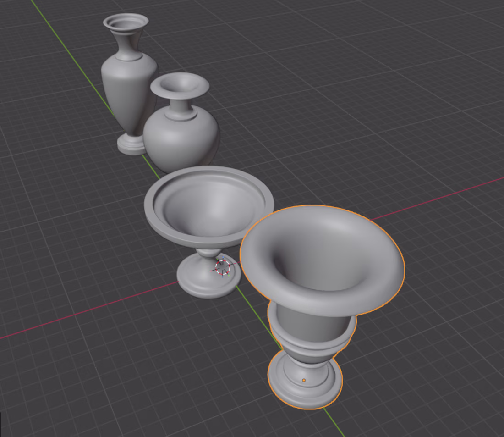Click the orange origin dot on urn base
Screen dimensions: 504x437
coord(304,380)
